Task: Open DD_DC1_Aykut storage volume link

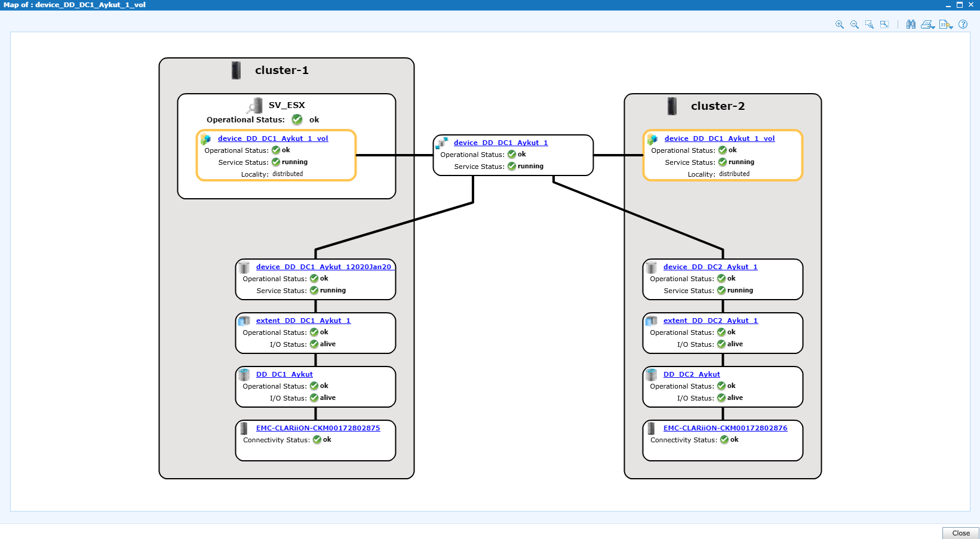Action: pos(284,374)
